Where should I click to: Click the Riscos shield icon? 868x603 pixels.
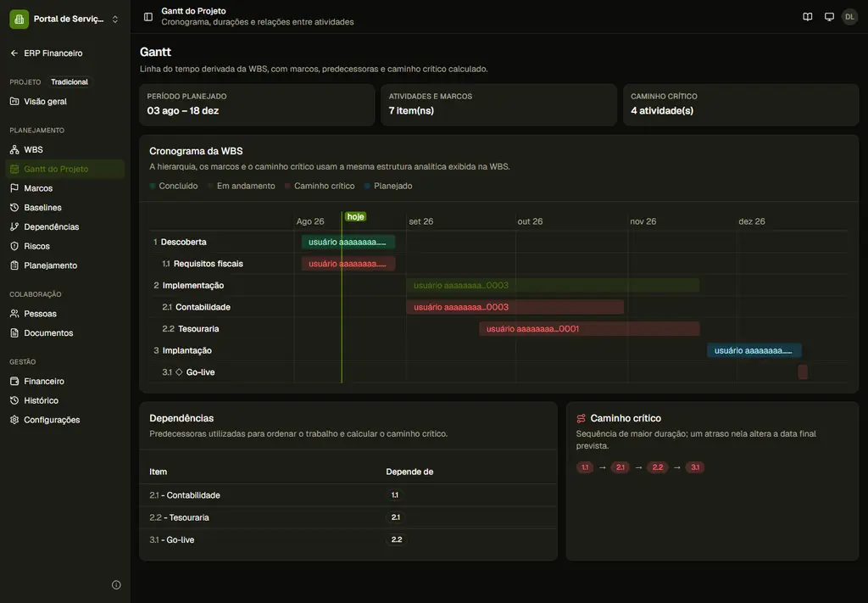coord(14,246)
